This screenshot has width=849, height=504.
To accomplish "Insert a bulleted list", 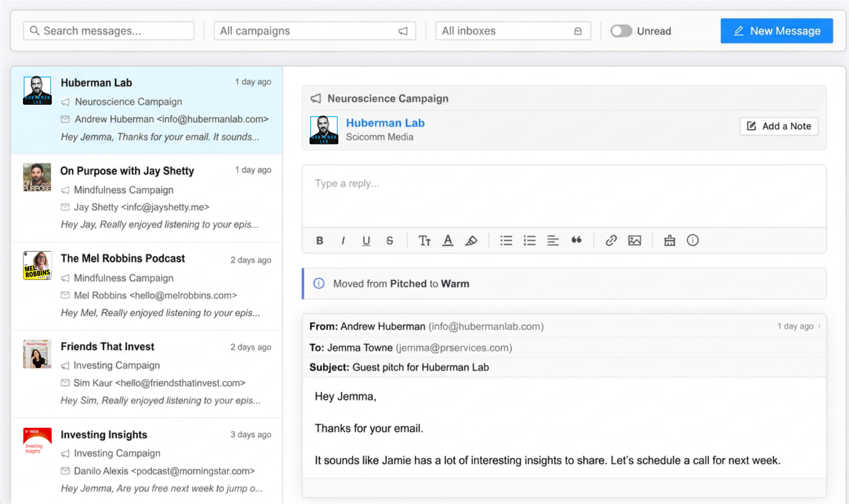I will (506, 241).
